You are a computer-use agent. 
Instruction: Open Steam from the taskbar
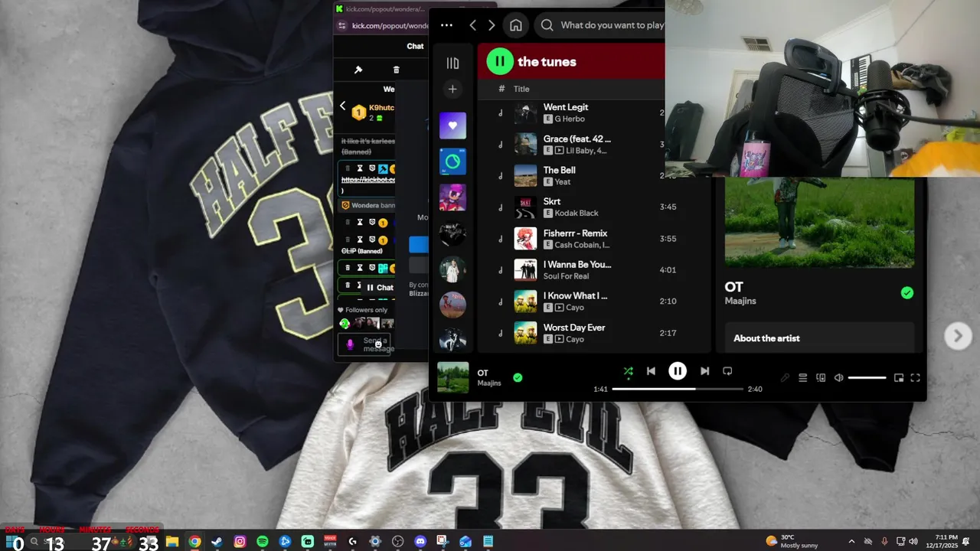[x=217, y=541]
